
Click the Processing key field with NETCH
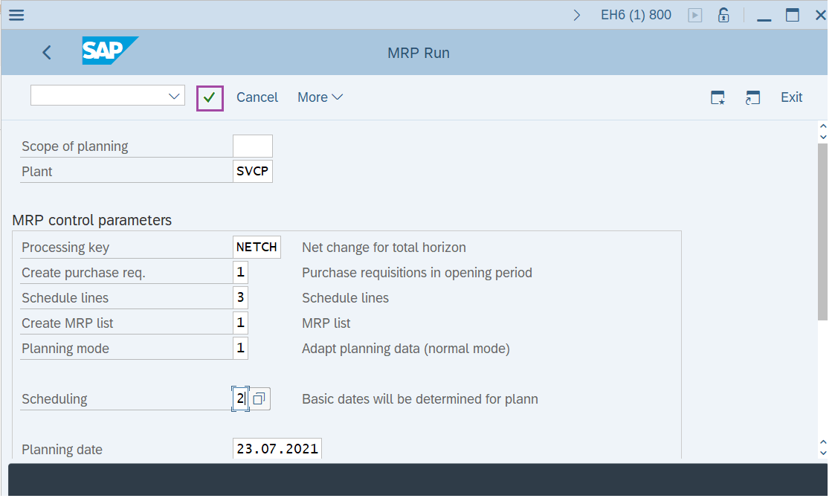(x=257, y=246)
